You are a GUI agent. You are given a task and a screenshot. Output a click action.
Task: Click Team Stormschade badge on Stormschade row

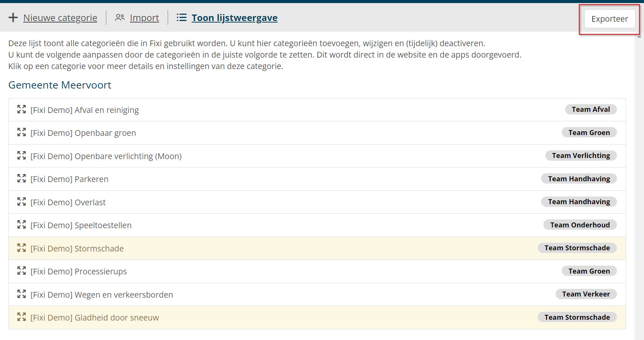point(577,248)
